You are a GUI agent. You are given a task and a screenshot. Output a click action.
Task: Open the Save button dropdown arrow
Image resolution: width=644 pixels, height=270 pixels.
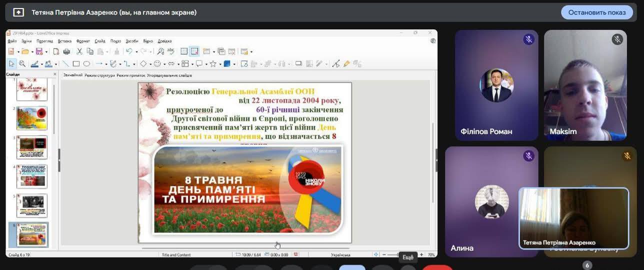[x=46, y=52]
